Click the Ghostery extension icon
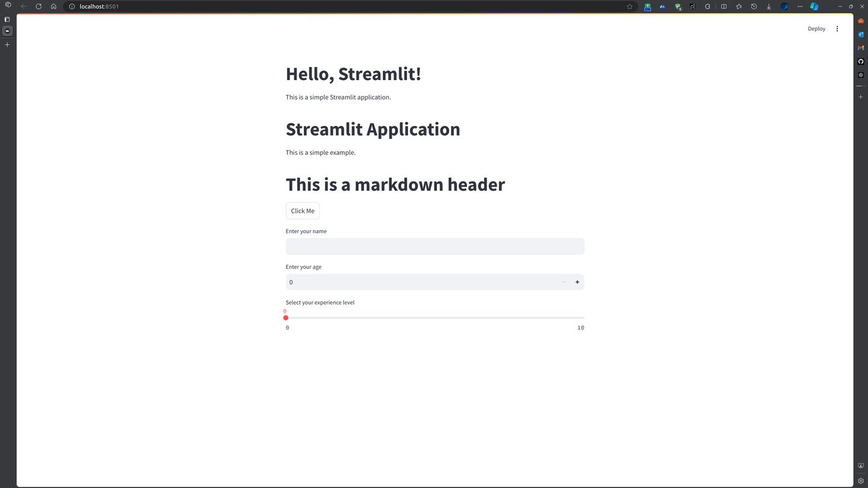The image size is (868, 488). (677, 6)
